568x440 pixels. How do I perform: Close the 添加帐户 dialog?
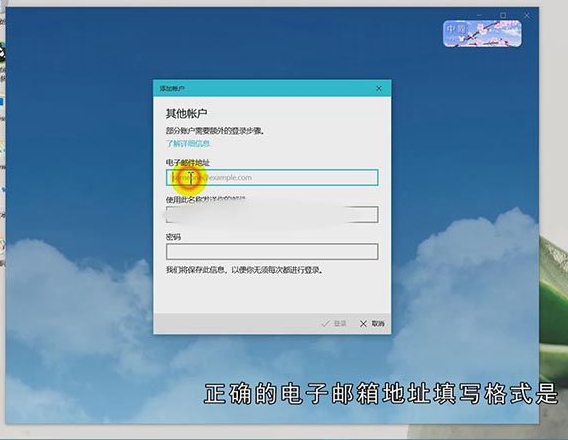(x=379, y=88)
